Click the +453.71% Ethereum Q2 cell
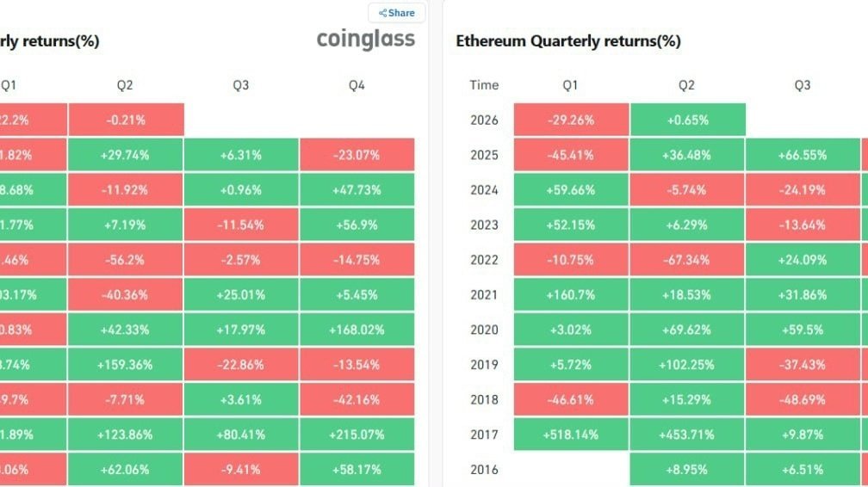This screenshot has height=487, width=868. (687, 435)
